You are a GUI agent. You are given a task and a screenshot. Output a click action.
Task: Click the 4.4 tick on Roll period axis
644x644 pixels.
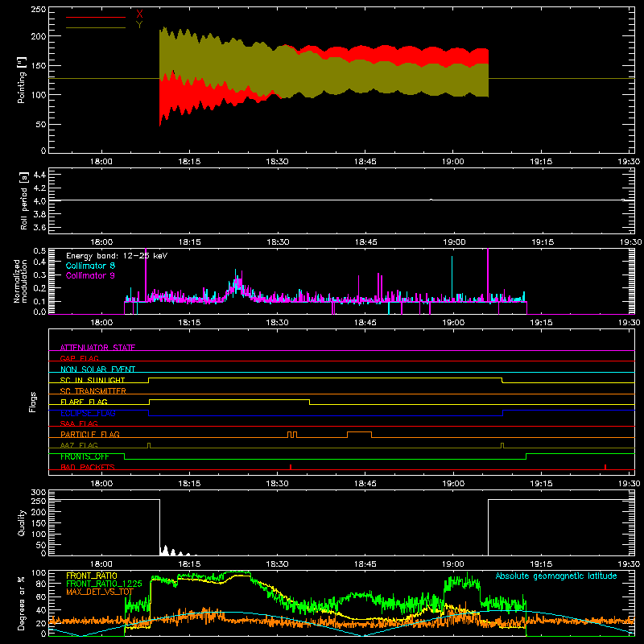(39, 175)
